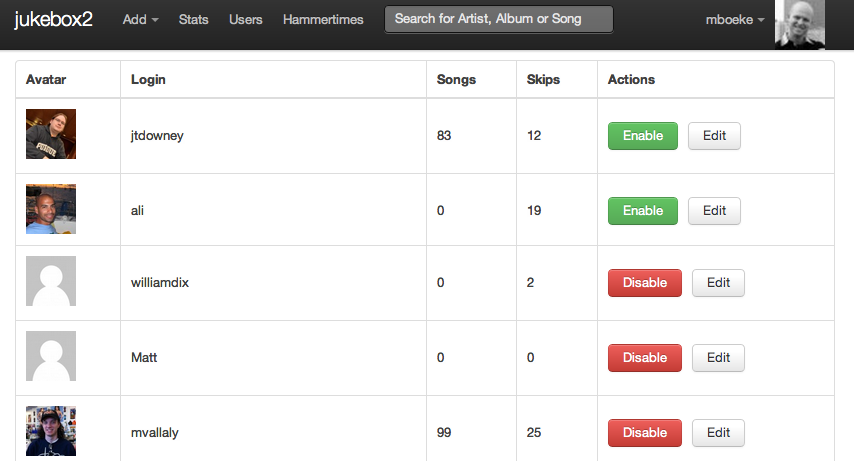Click ali's avatar photo
The height and width of the screenshot is (461, 854).
coord(51,209)
